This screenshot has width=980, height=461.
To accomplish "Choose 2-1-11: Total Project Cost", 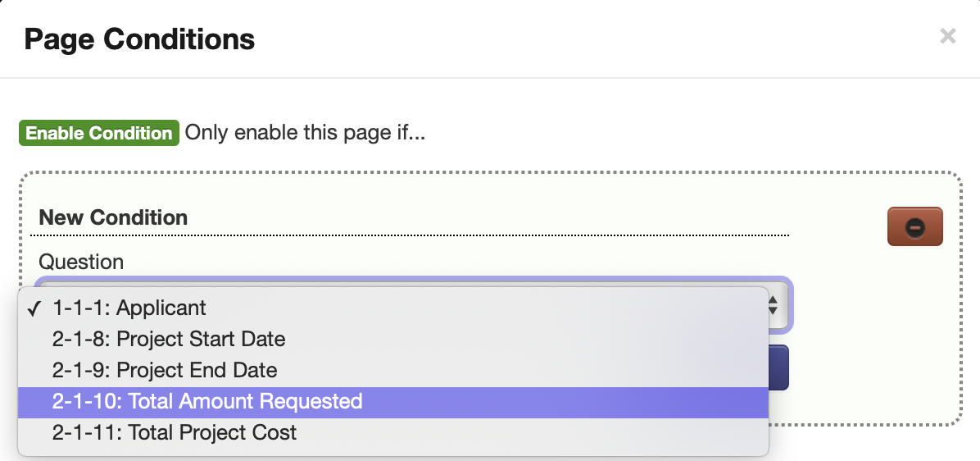I will [x=175, y=432].
